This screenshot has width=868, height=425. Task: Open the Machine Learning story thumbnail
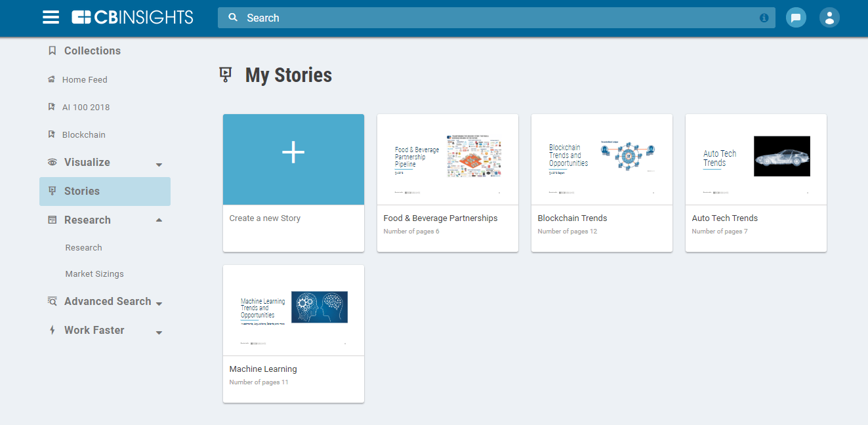[x=293, y=310]
